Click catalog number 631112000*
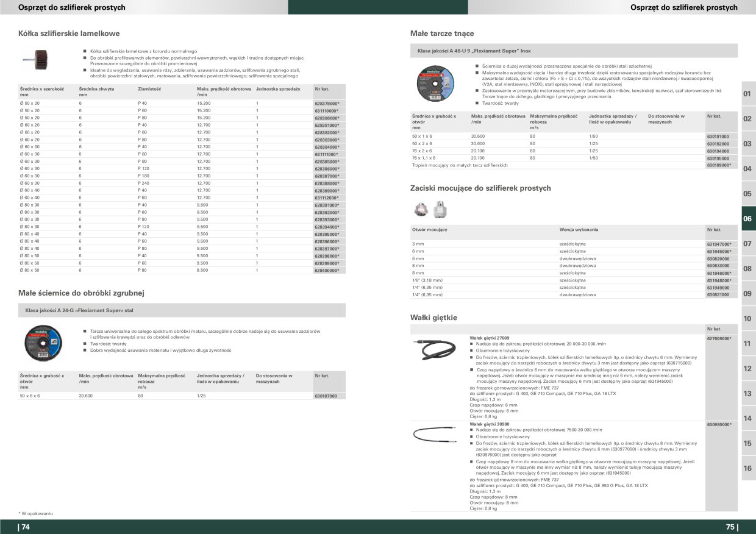 (x=327, y=198)
